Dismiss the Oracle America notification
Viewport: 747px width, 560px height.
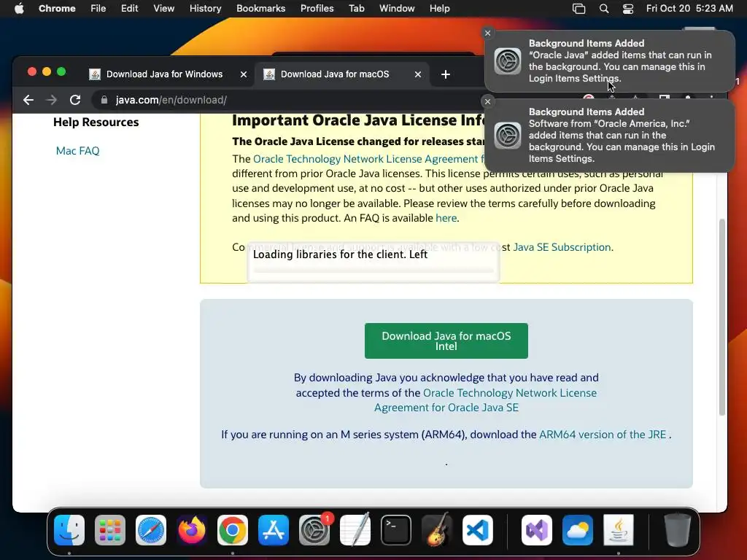pyautogui.click(x=487, y=101)
